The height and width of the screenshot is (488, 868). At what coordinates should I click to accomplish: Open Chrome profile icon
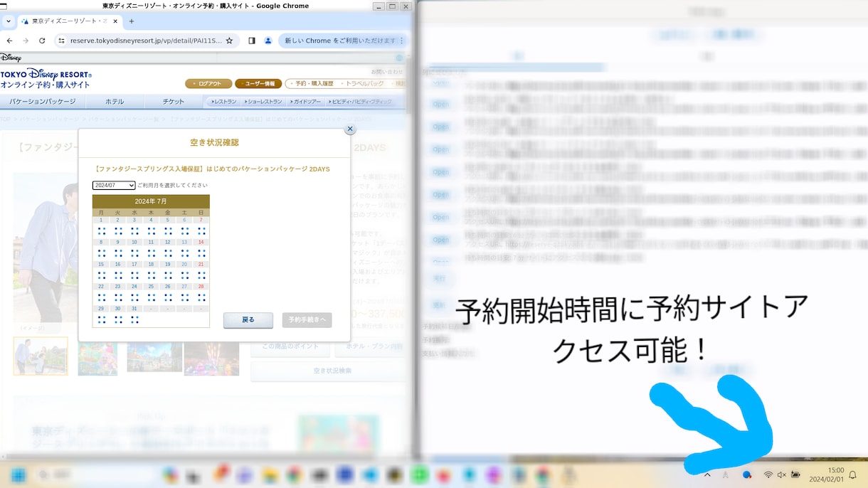click(268, 41)
